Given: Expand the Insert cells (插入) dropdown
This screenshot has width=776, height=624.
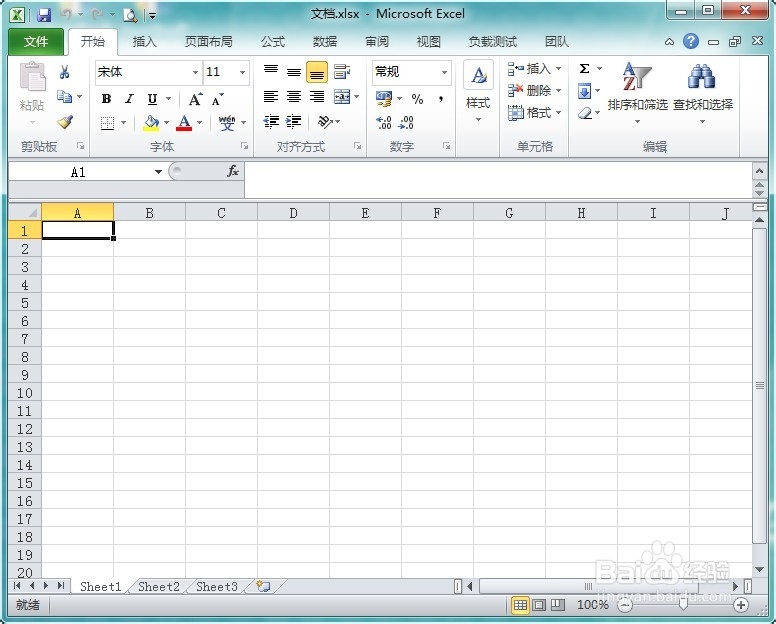Looking at the screenshot, I should click(x=558, y=68).
